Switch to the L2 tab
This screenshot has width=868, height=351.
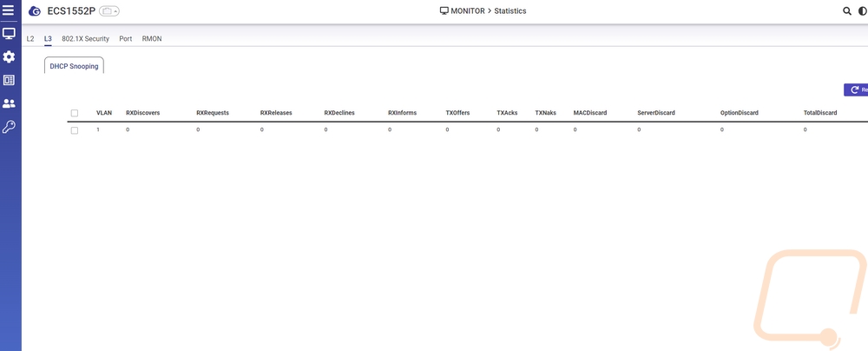pyautogui.click(x=30, y=39)
